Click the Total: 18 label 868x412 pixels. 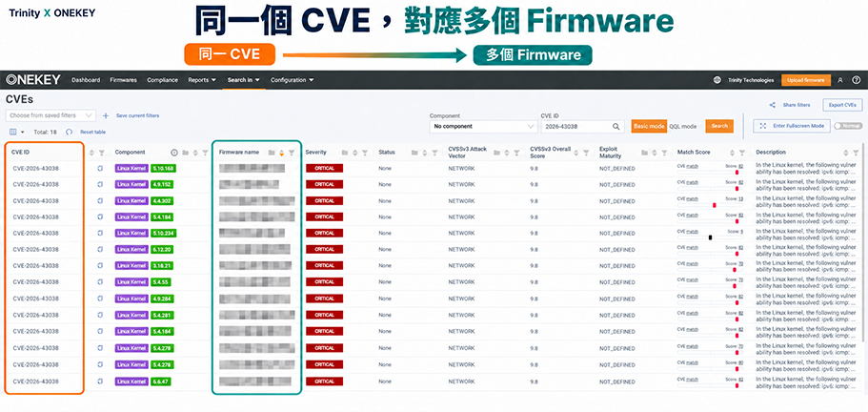click(x=46, y=132)
